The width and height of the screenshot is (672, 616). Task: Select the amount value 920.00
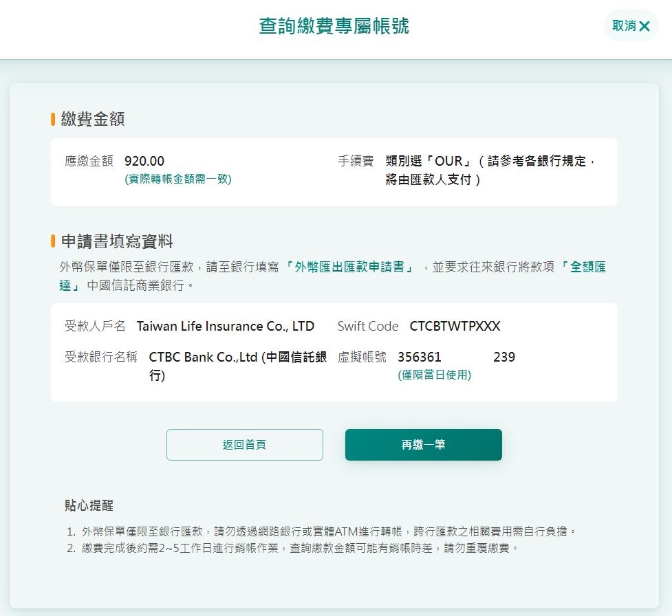point(144,161)
